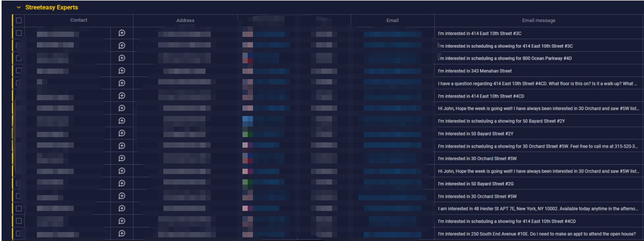Click plus icon in 'I have a question regarding 414 East 10th' row
Screen dimensions: 644x241
coord(122,83)
